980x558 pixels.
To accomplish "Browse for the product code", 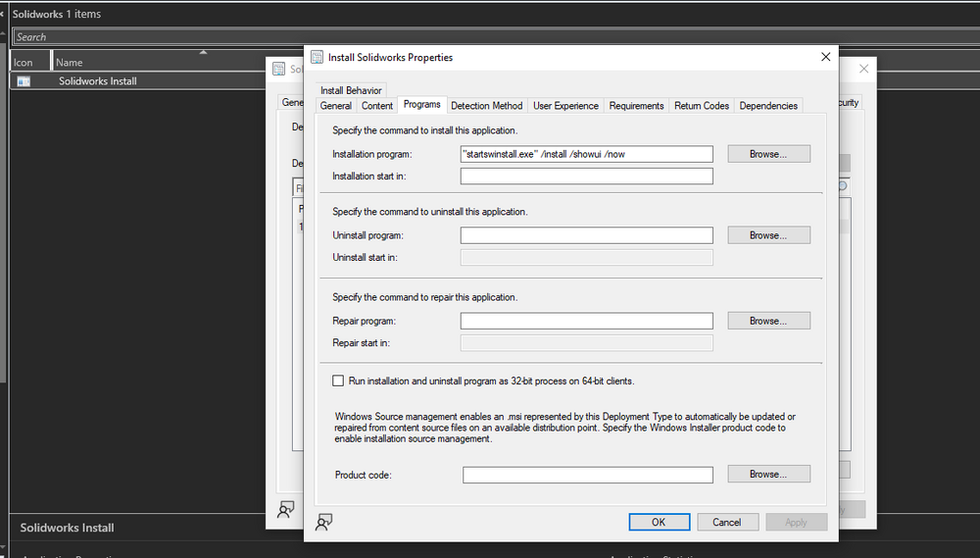I will [768, 475].
